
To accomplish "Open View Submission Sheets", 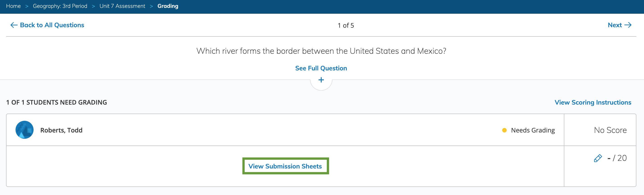I will pos(285,166).
